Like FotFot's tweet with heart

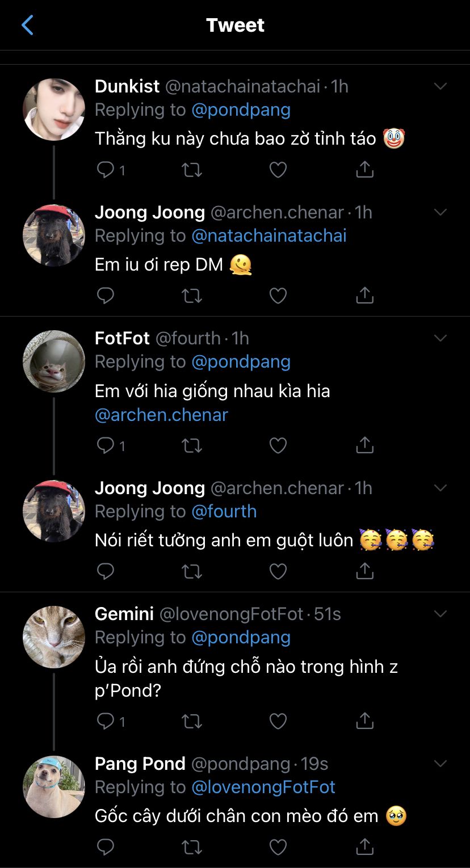pos(278,446)
